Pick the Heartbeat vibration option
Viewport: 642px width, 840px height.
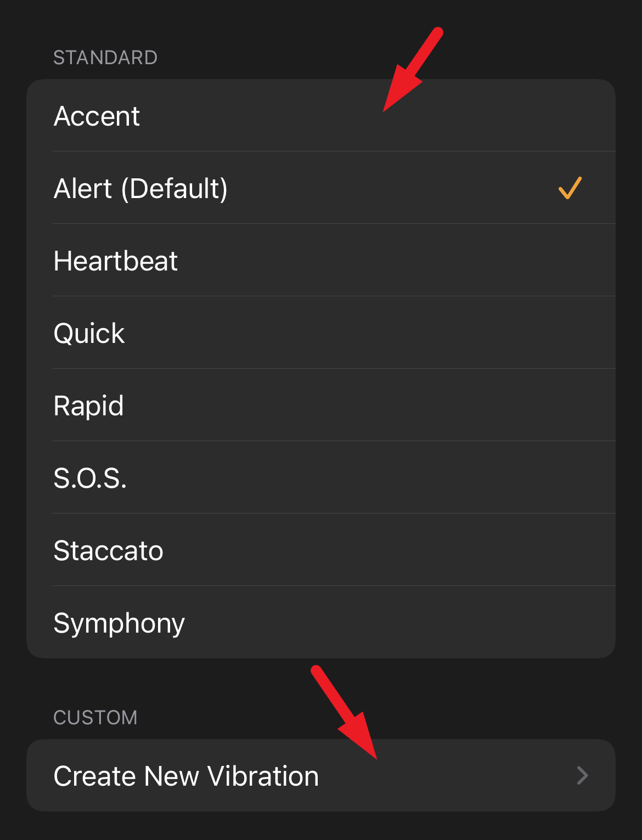click(321, 261)
